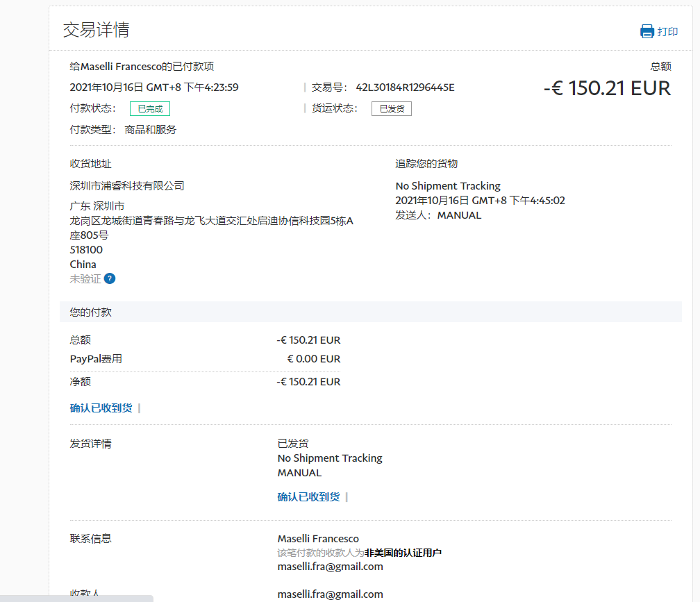The height and width of the screenshot is (602, 700).
Task: Click the 收款人 email address at the bottom
Action: [330, 594]
